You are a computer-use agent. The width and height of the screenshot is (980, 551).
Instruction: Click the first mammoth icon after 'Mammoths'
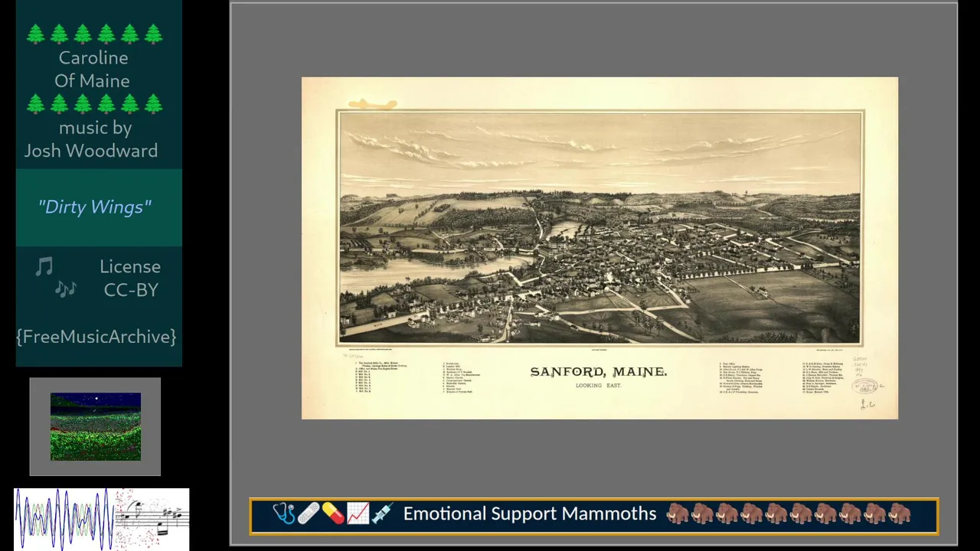pos(678,514)
